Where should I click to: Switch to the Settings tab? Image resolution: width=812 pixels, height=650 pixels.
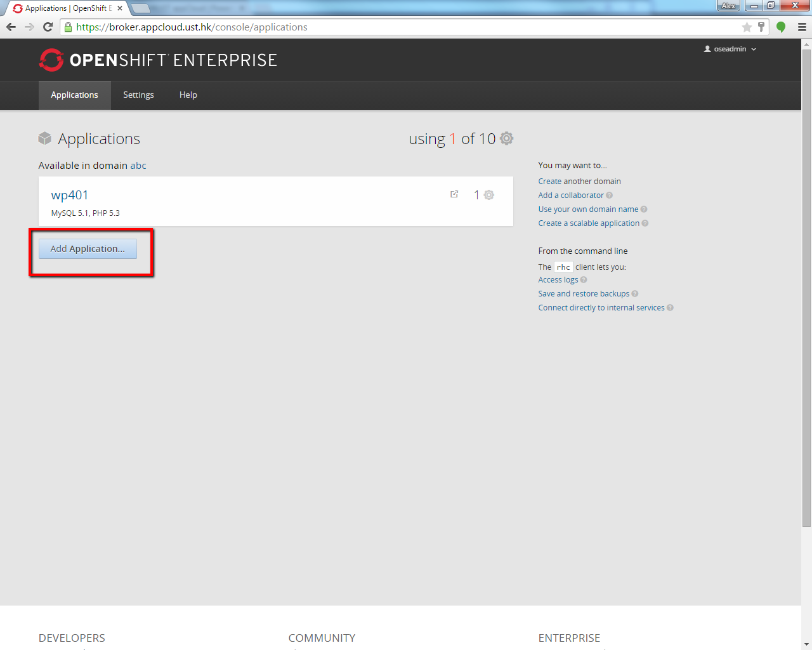point(138,95)
